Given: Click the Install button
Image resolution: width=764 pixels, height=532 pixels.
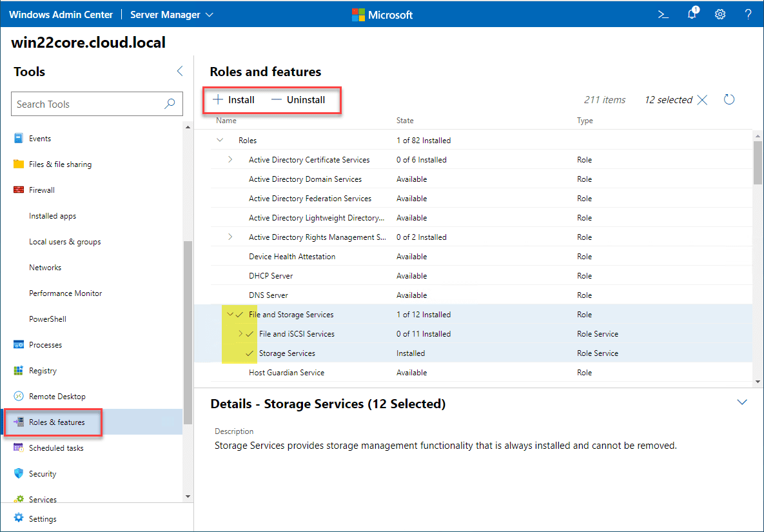Looking at the screenshot, I should pyautogui.click(x=233, y=100).
